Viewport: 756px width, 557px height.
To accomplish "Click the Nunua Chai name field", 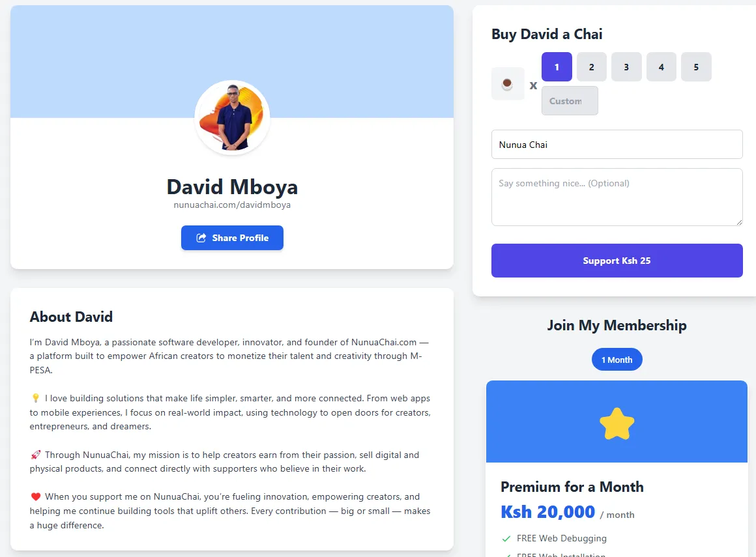I will [x=617, y=145].
